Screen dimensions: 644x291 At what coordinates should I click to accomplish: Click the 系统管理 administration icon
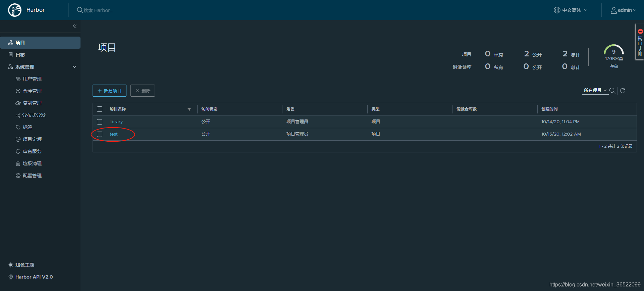(11, 67)
